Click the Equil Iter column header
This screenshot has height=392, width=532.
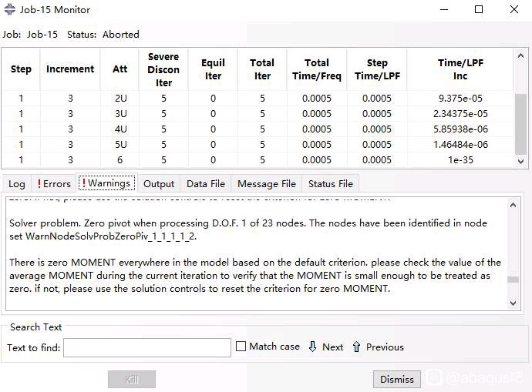(x=213, y=69)
